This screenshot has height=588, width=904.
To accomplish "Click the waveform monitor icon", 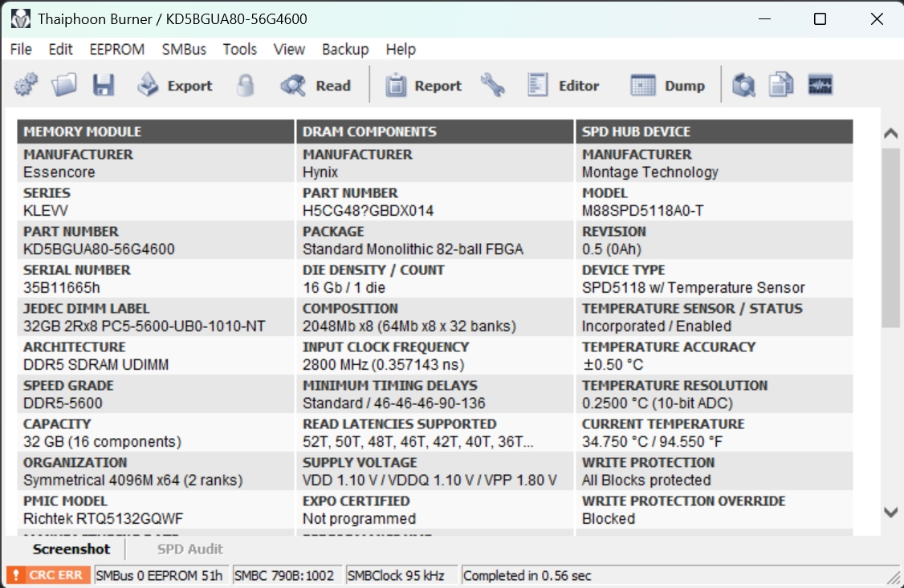I will [820, 85].
